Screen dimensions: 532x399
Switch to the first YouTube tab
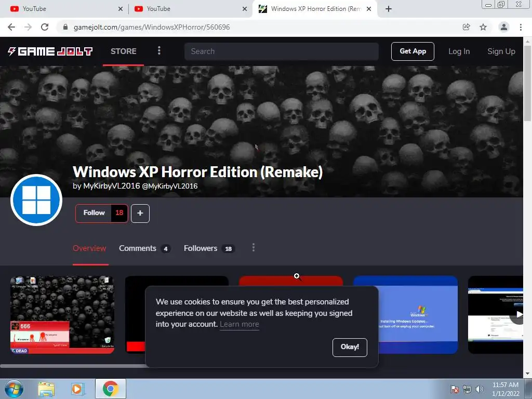coord(64,9)
